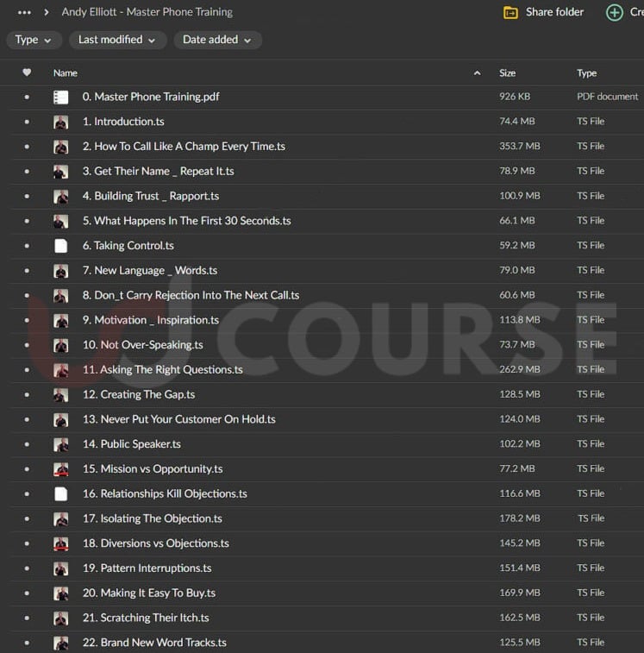Open the Date added filter dropdown
Image resolution: width=644 pixels, height=653 pixels.
pyautogui.click(x=217, y=40)
